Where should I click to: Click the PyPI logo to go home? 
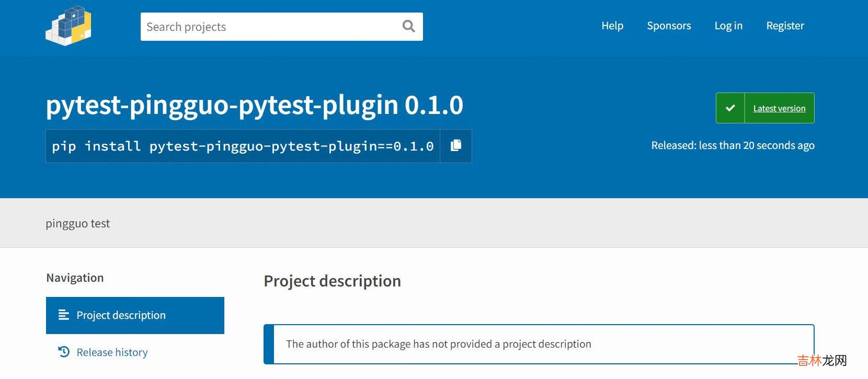click(x=68, y=26)
